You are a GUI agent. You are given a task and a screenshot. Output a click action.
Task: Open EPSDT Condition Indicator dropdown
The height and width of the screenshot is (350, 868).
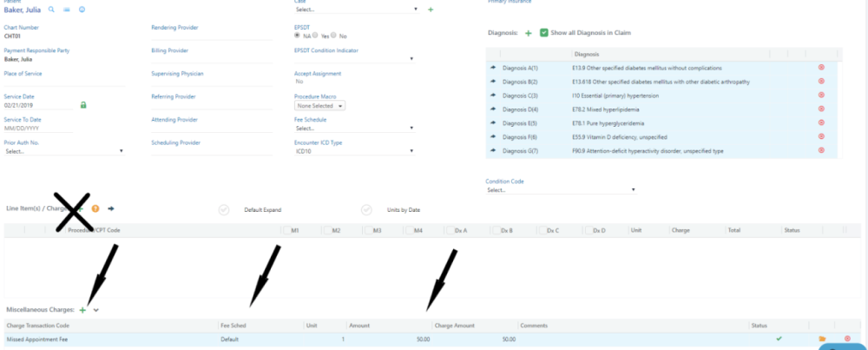[x=355, y=59]
